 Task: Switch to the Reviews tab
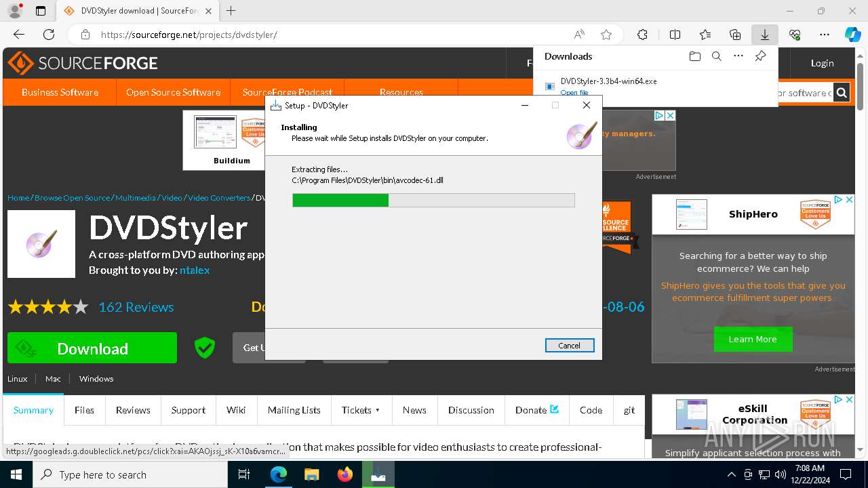coord(133,410)
